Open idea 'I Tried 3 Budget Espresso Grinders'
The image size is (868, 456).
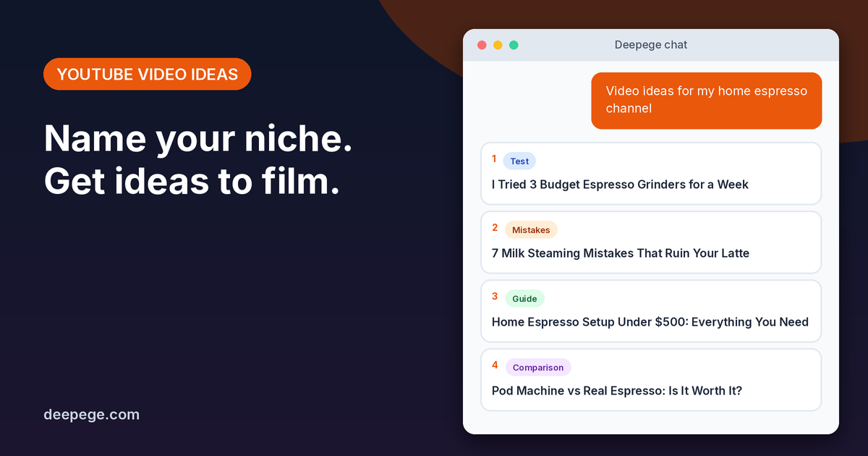(651, 174)
